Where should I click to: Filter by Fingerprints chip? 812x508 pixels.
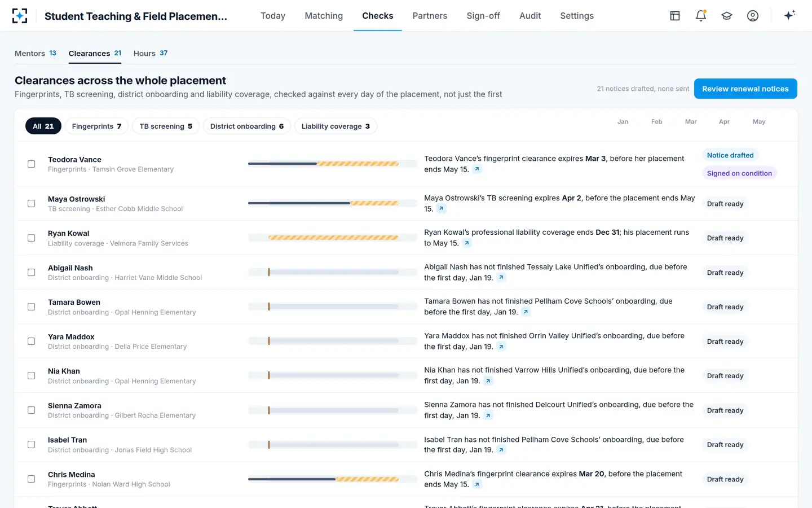click(96, 126)
